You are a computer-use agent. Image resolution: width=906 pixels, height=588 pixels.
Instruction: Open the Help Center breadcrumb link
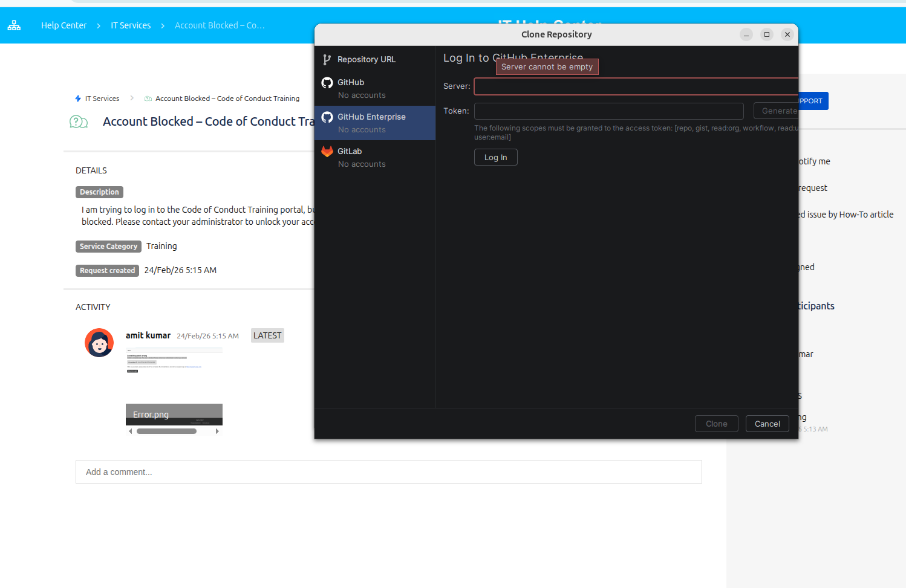(64, 25)
